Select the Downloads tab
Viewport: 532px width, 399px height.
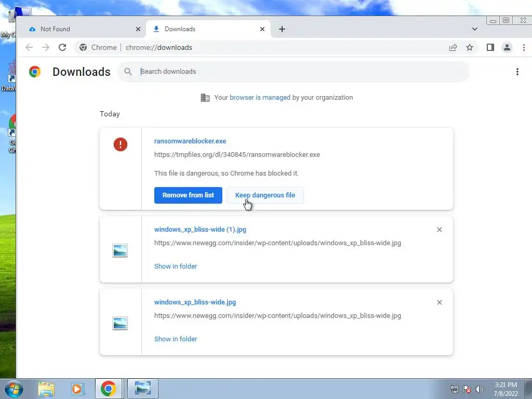pyautogui.click(x=208, y=29)
